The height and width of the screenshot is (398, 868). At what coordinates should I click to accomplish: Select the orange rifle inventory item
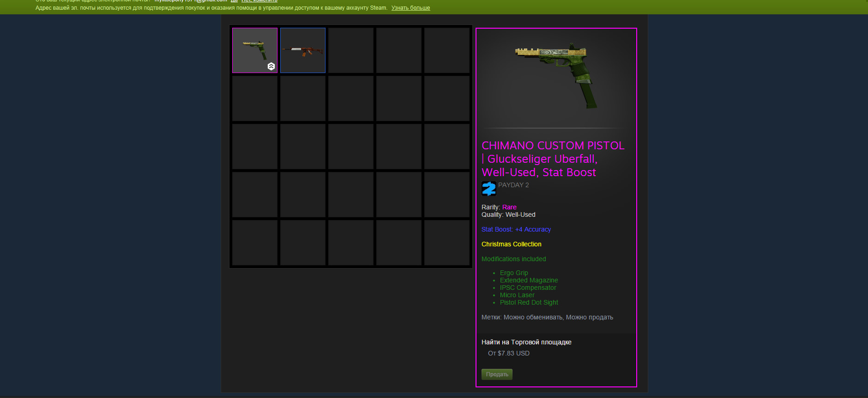pyautogui.click(x=303, y=50)
